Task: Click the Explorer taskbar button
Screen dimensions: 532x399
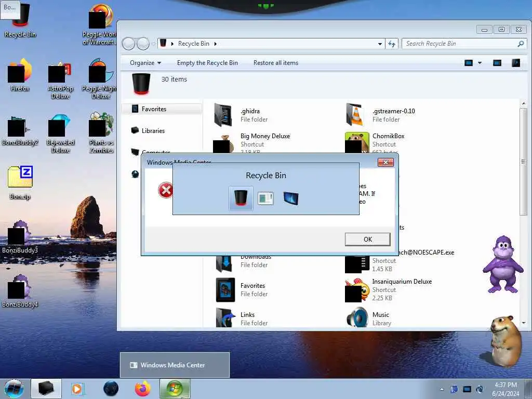Action: click(x=46, y=389)
